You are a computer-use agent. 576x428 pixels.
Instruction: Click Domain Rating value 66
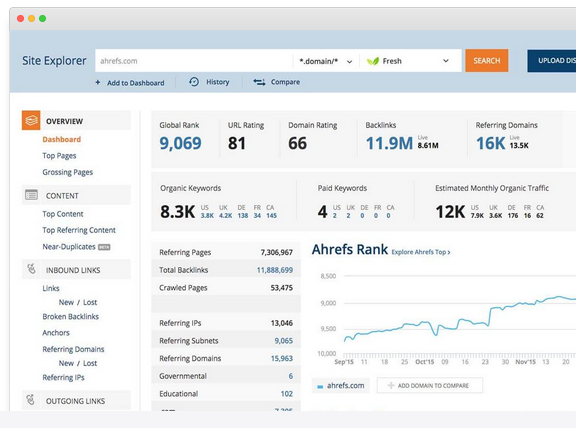click(297, 143)
